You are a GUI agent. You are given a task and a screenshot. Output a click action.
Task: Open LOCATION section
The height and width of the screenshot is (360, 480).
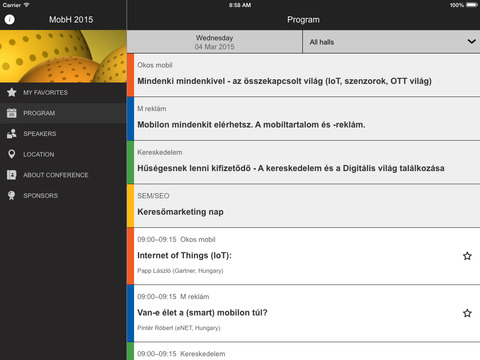click(63, 154)
